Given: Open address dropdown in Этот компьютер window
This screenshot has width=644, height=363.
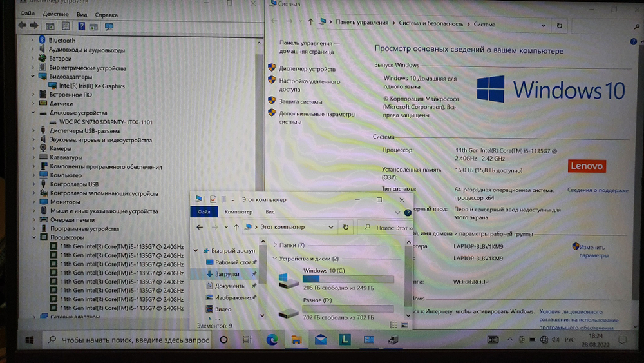Looking at the screenshot, I should [330, 227].
